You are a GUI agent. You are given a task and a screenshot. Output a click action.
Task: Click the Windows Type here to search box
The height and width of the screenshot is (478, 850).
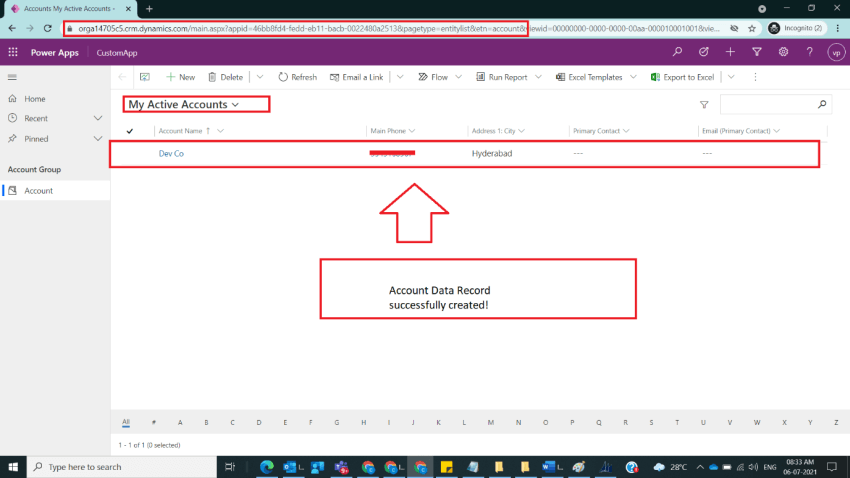pyautogui.click(x=121, y=467)
